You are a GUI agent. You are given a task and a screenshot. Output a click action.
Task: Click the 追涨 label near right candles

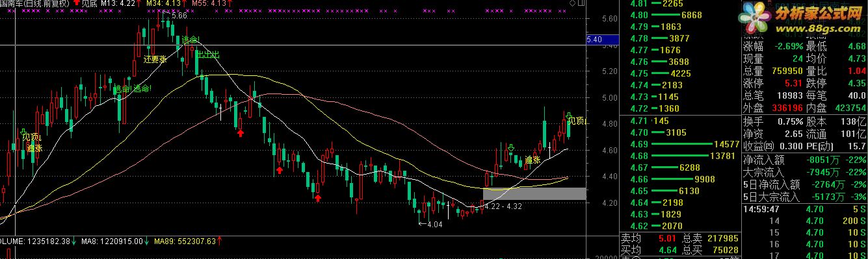coord(533,159)
